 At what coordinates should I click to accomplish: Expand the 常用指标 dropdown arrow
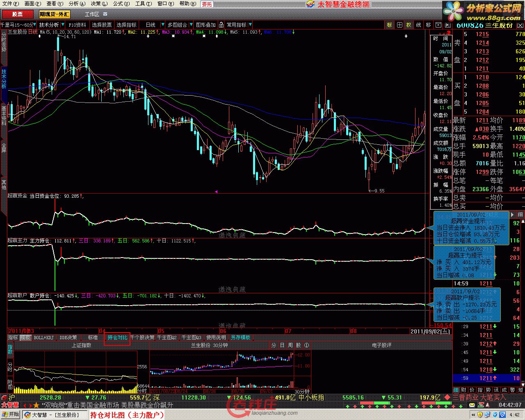click(x=250, y=25)
